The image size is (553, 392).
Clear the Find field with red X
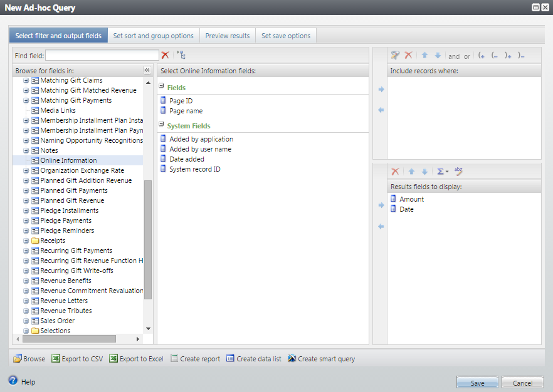tap(165, 55)
